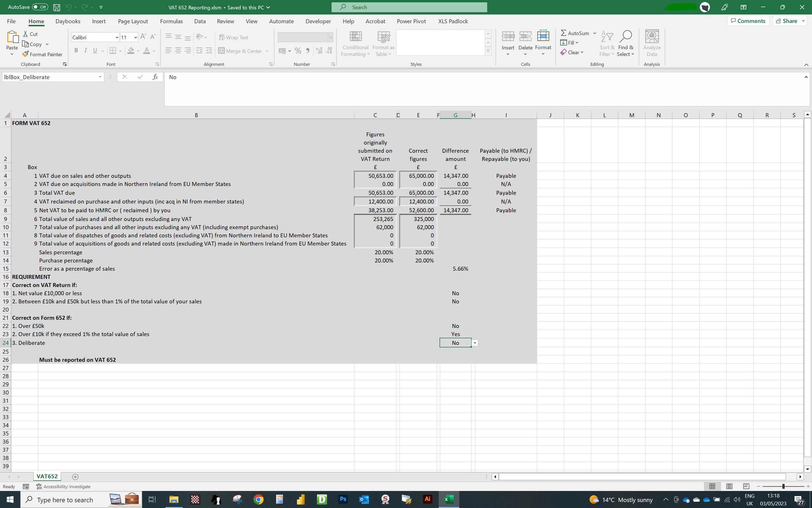Run Accessibility Investigate from status bar
Viewport: 812px width, 508px height.
[63, 486]
